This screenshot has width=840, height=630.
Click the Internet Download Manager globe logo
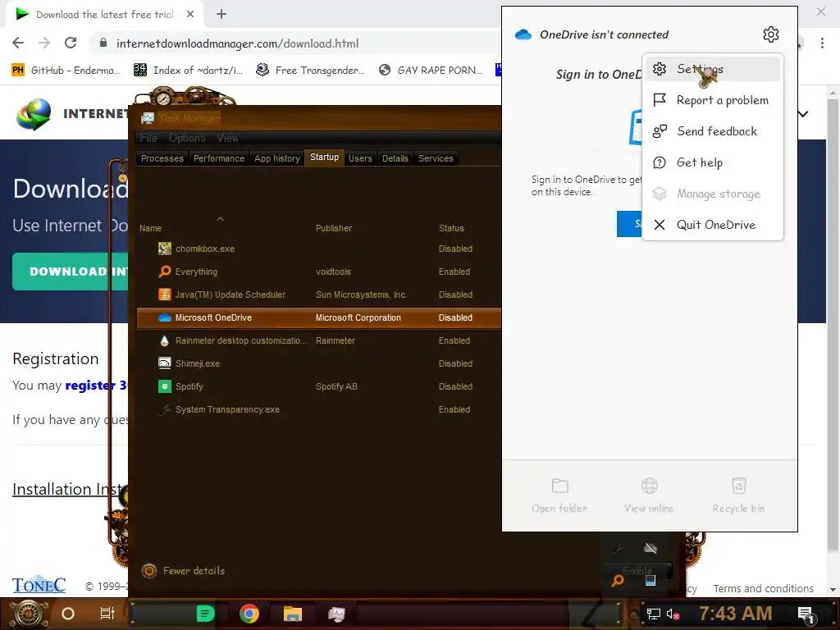pos(33,114)
